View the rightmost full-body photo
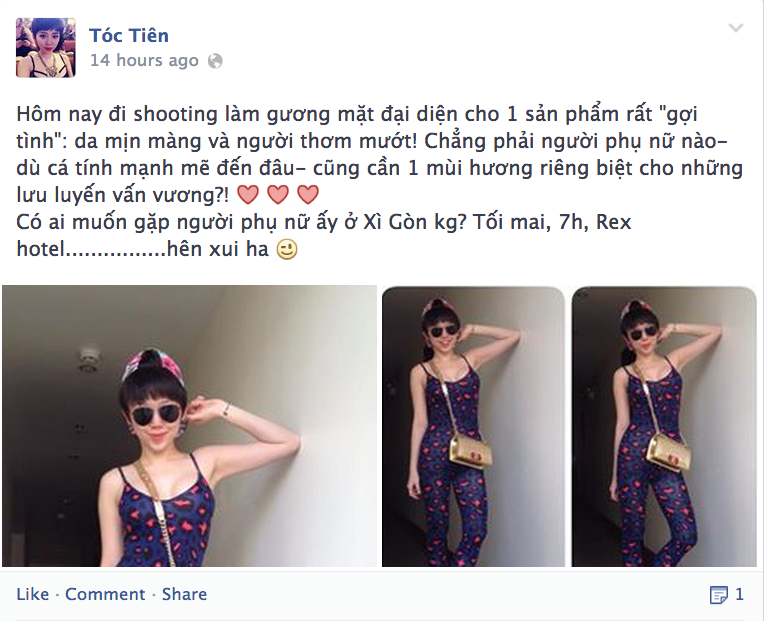This screenshot has height=621, width=764. click(x=664, y=427)
